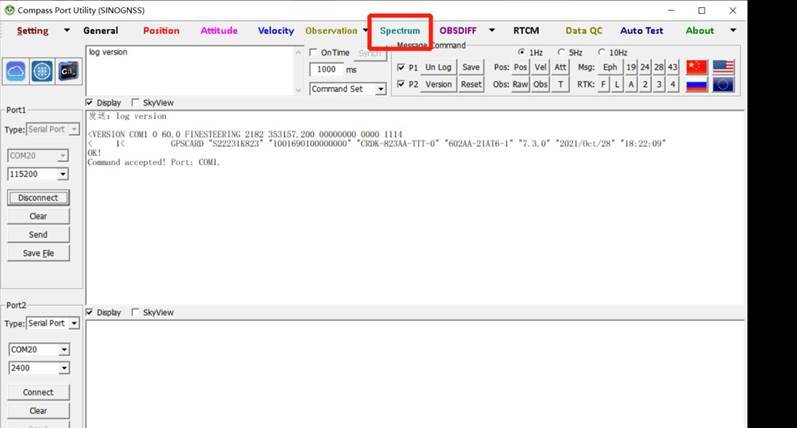Open the RTCM tab
The height and width of the screenshot is (428, 797).
(x=526, y=30)
